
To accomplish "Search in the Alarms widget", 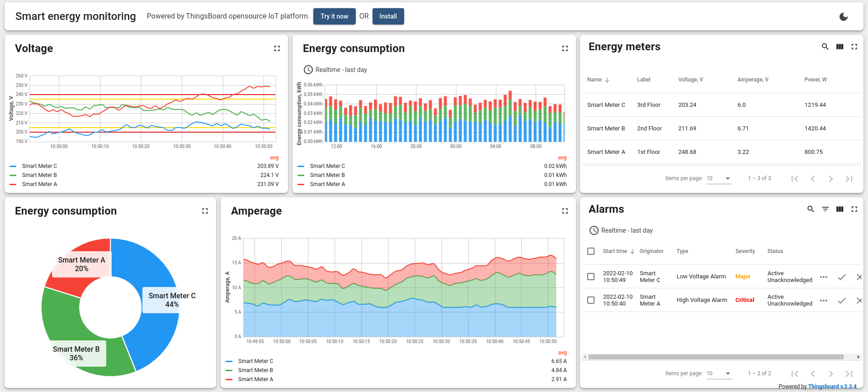I will tap(810, 209).
